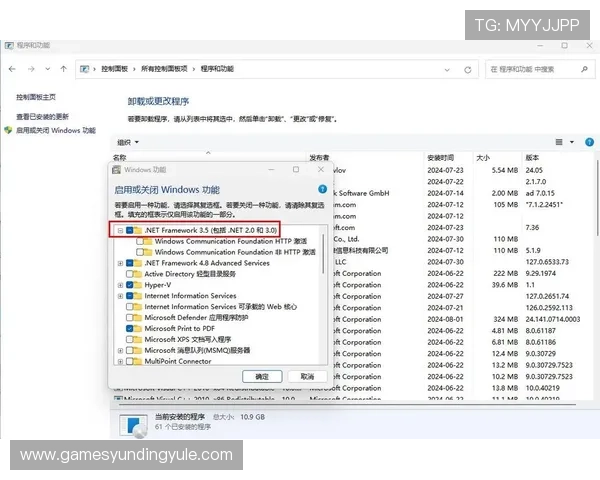Click the Hyper-V folder icon
Screen dimensions: 600x480
tap(138, 285)
